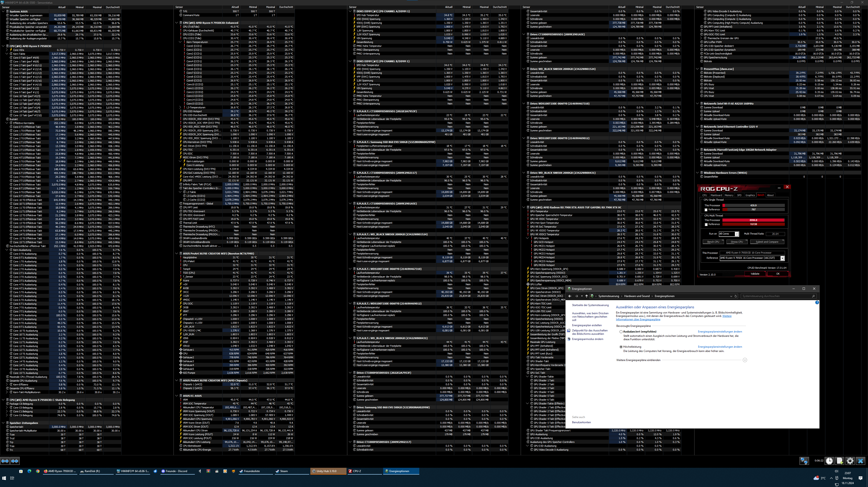This screenshot has height=487, width=868.
Task: Switch to the Mainboard tab in CPU-Z
Action: click(716, 195)
